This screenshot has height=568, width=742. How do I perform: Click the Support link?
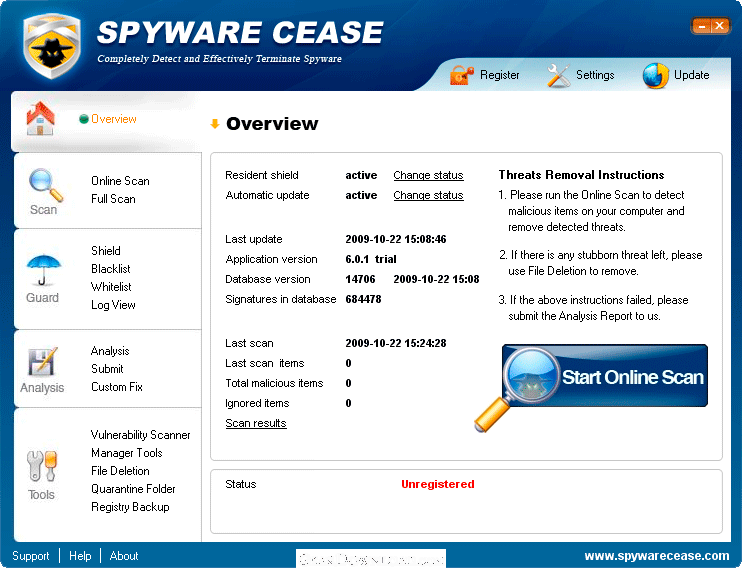31,556
